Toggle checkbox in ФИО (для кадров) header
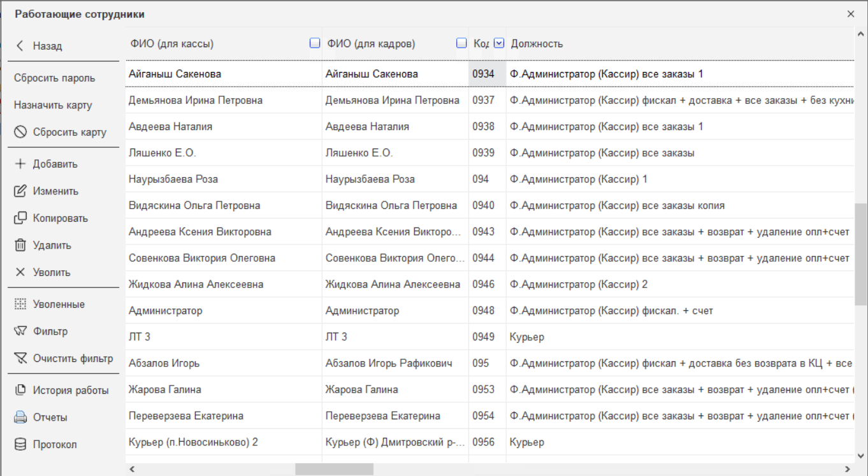 coord(461,43)
